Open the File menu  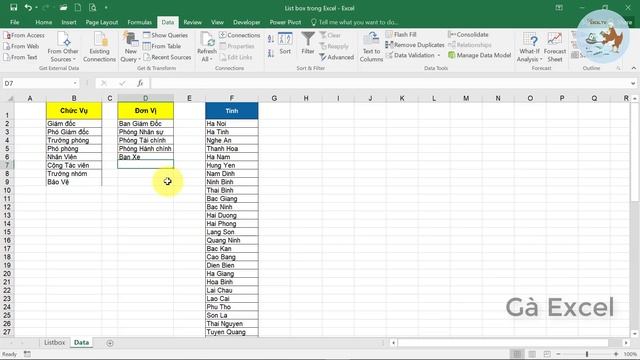(x=15, y=22)
